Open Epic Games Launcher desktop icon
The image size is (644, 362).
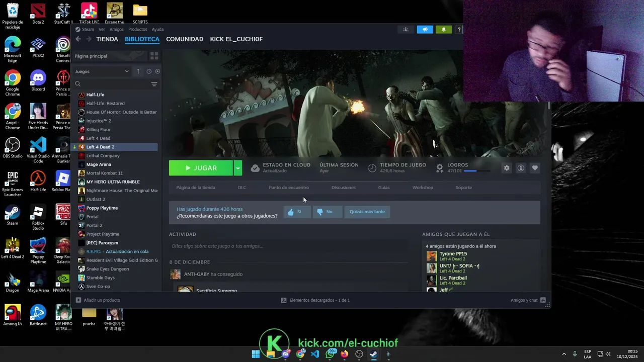pos(13,184)
